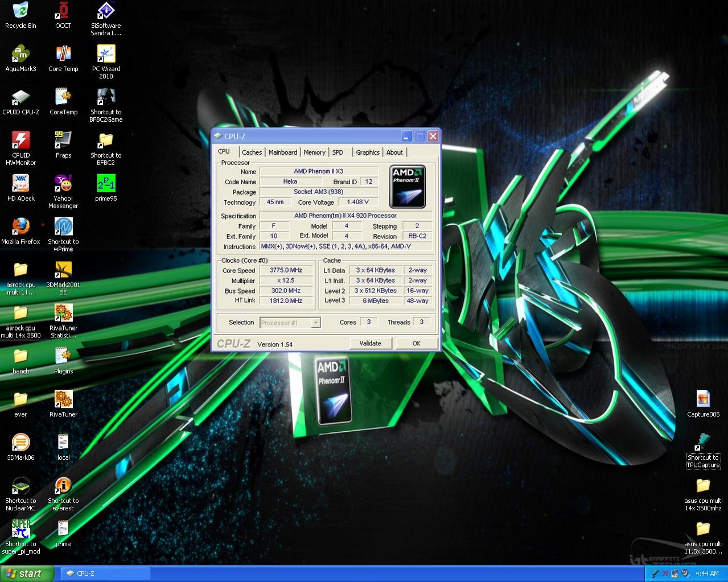Open asrock cpu multi 11 folder
This screenshot has width=728, height=582.
click(x=20, y=278)
